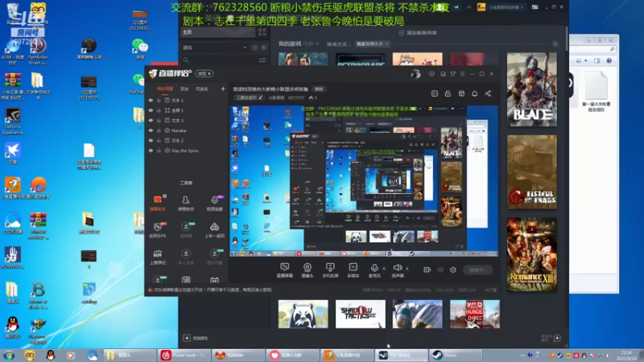This screenshot has width=644, height=362.
Task: Open the 上车一起玩 tool
Action: [x=214, y=230]
